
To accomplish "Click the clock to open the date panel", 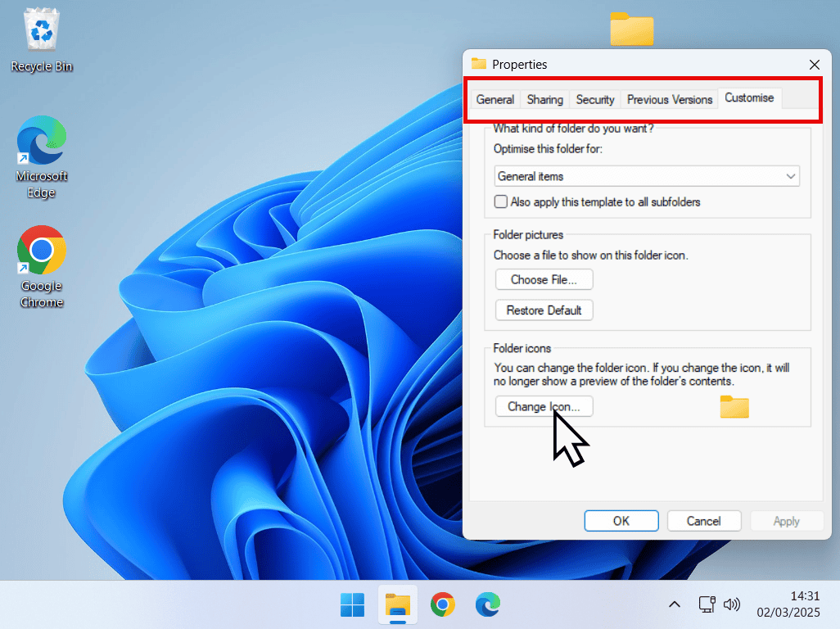I will point(788,604).
